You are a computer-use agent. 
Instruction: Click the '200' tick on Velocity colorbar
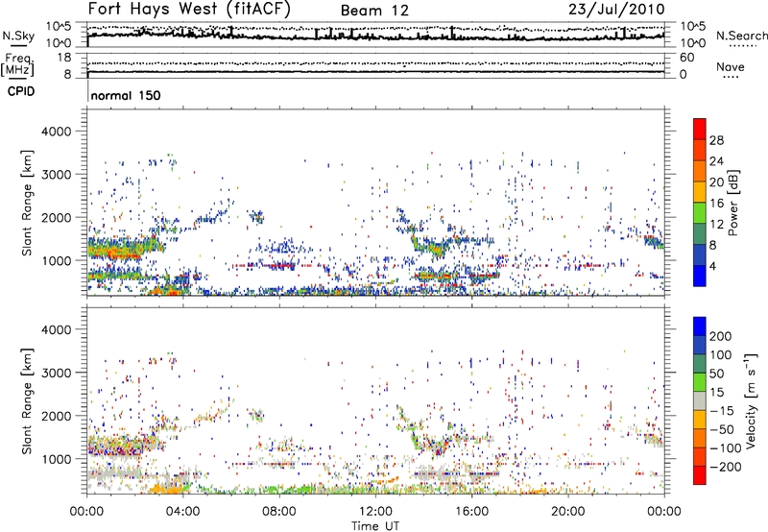[x=721, y=336]
